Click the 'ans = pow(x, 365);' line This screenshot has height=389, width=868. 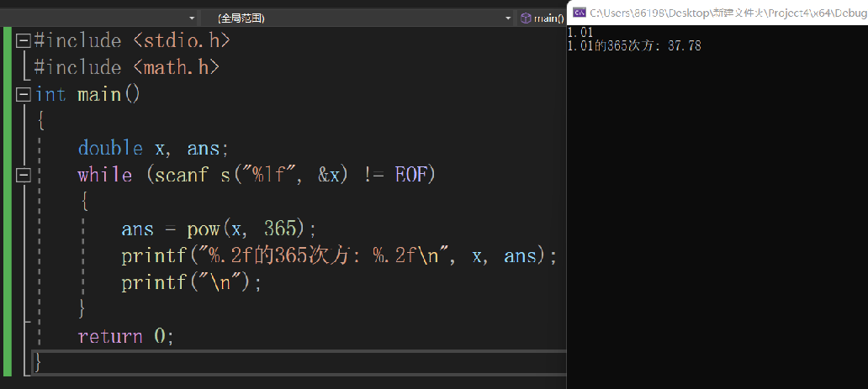[219, 229]
